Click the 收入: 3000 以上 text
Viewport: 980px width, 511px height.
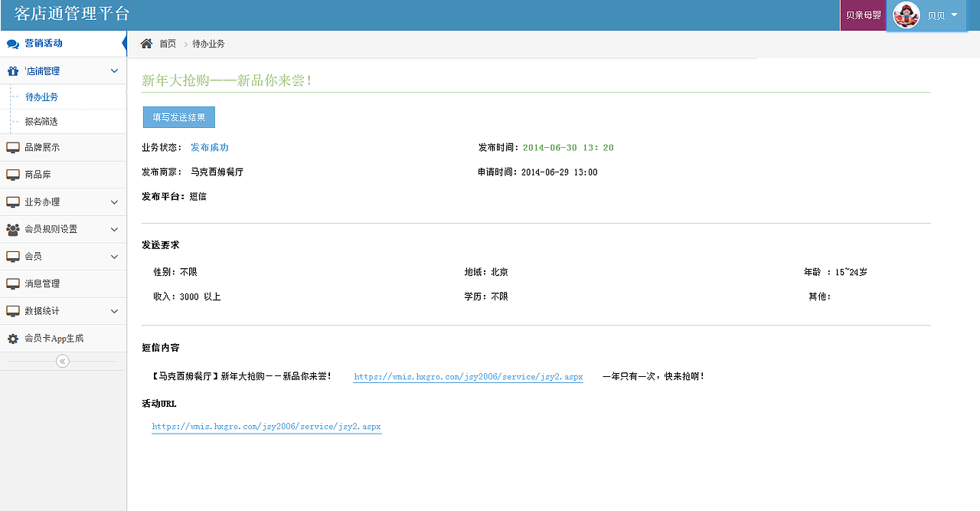tap(187, 296)
